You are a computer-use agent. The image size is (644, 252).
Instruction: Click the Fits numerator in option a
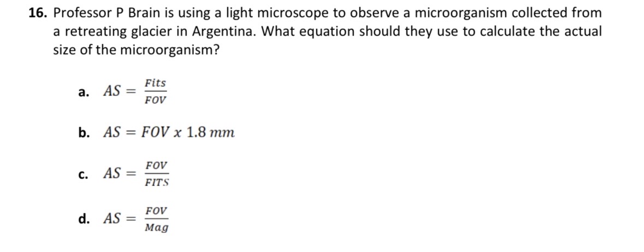pos(156,83)
